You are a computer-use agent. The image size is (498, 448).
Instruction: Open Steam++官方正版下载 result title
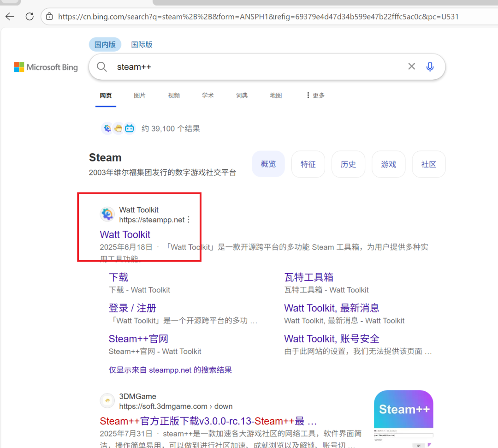[x=208, y=421]
